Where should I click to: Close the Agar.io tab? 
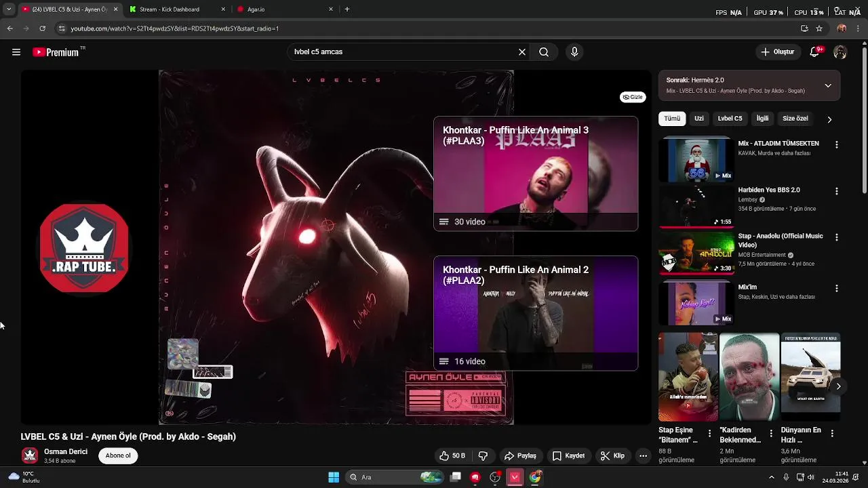pos(331,9)
